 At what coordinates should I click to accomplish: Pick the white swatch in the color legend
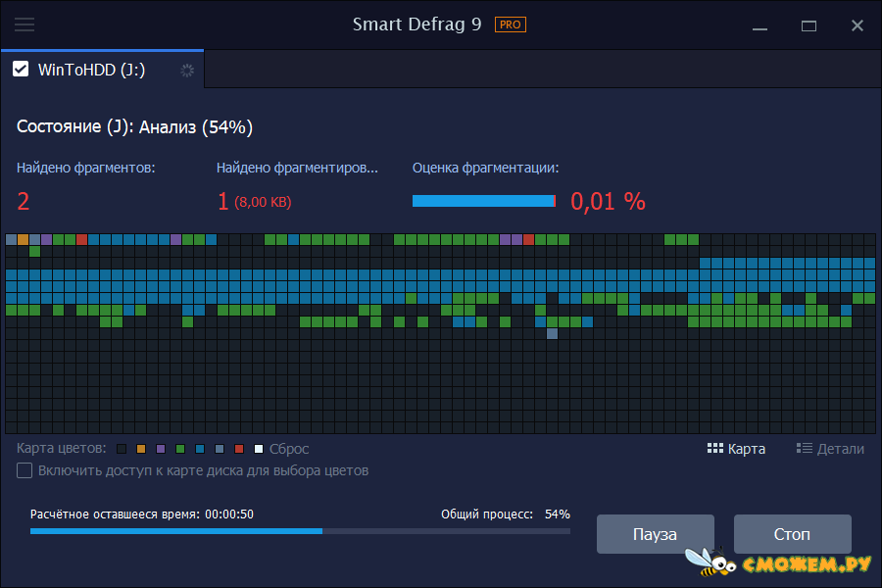[259, 449]
